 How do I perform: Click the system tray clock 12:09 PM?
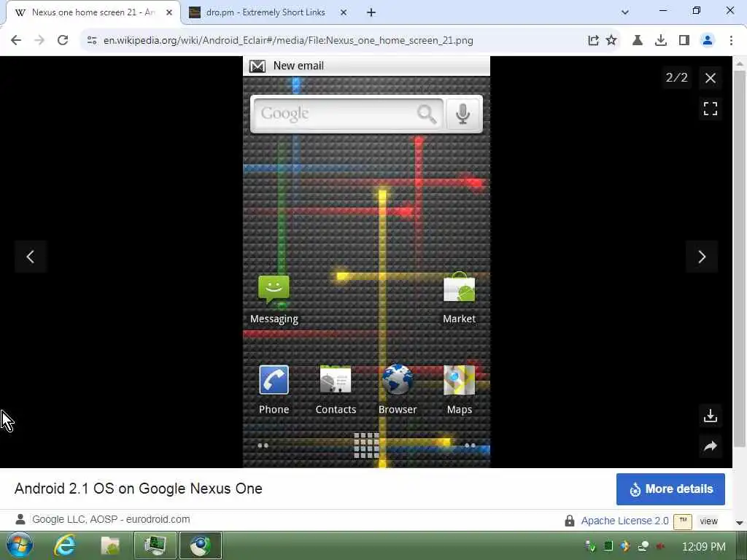pyautogui.click(x=704, y=546)
